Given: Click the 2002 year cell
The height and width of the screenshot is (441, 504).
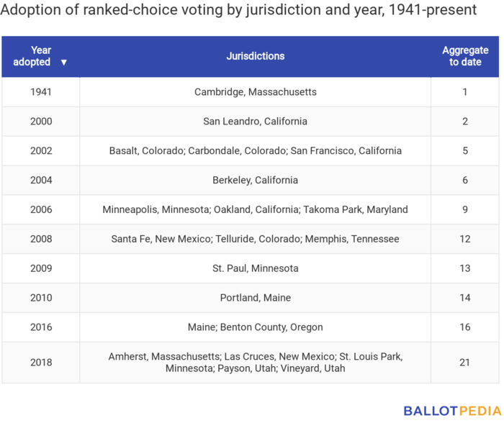Looking at the screenshot, I should click(41, 151).
